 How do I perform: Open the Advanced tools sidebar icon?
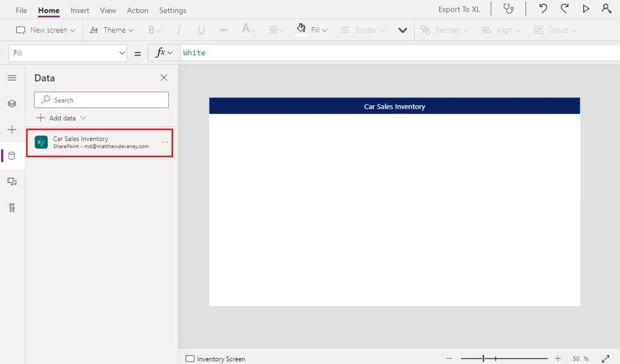coord(12,207)
